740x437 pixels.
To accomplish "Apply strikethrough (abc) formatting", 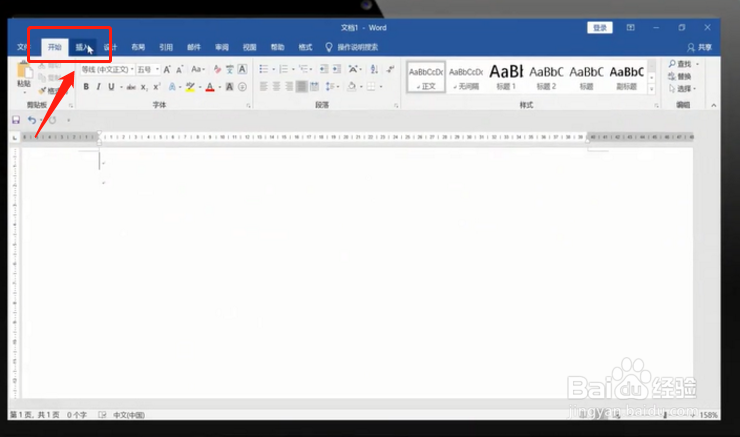I will point(131,87).
